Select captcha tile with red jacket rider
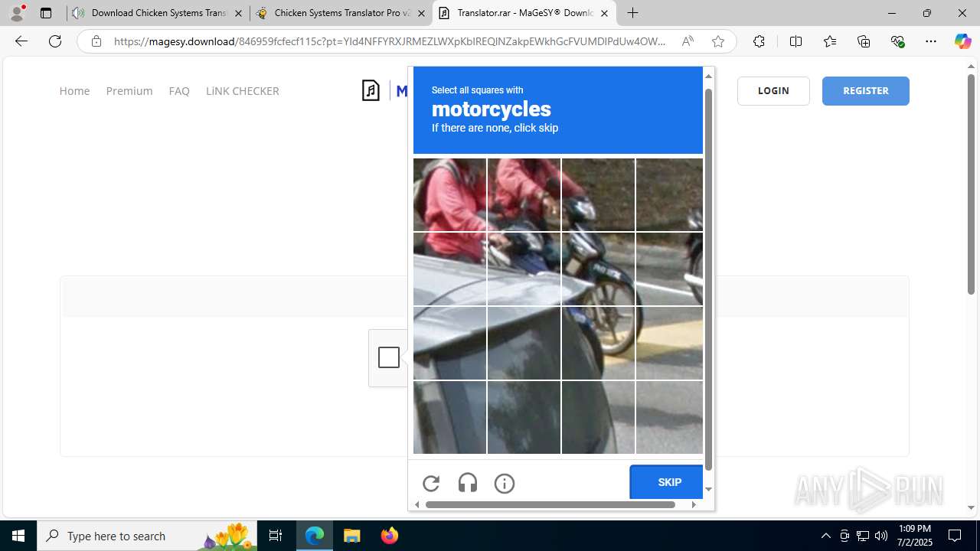980x551 pixels. (x=449, y=194)
